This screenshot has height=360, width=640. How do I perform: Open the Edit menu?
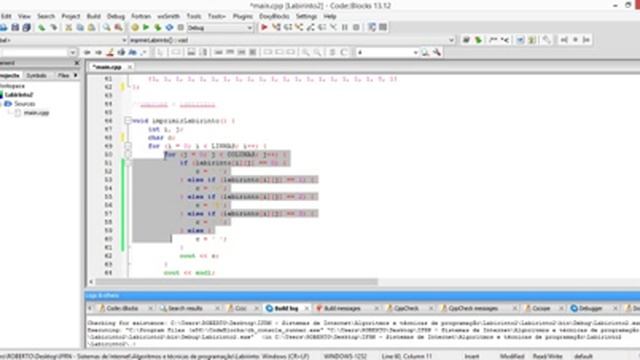[6, 16]
